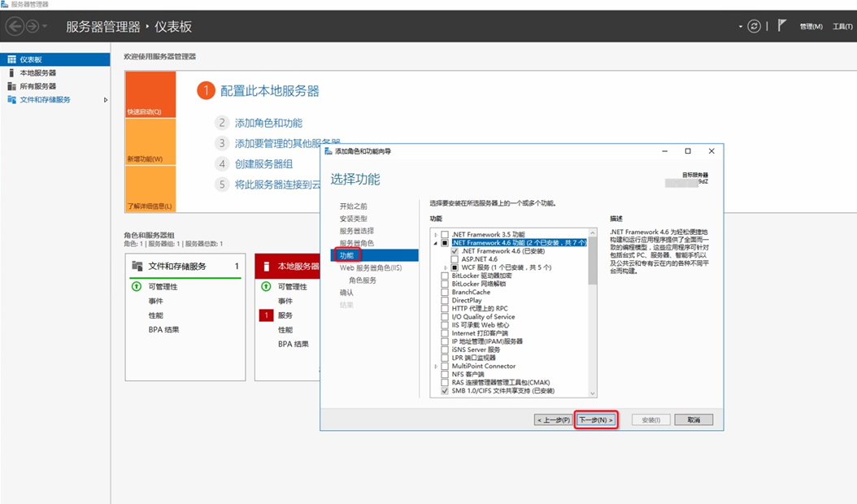The width and height of the screenshot is (857, 504).
Task: Click the back navigation arrow icon
Action: (x=14, y=27)
